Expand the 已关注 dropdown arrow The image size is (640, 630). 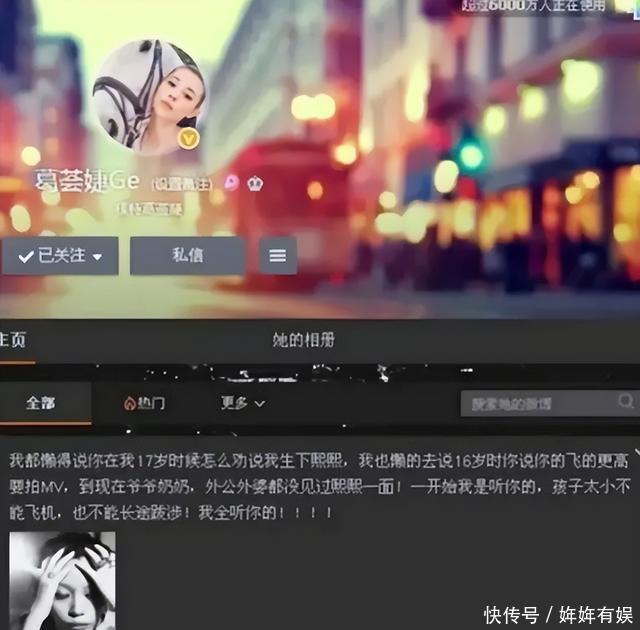pos(98,258)
